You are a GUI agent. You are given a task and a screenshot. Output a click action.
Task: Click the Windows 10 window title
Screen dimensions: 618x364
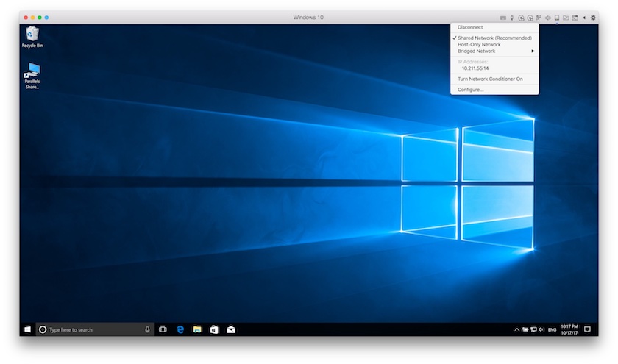pyautogui.click(x=308, y=18)
